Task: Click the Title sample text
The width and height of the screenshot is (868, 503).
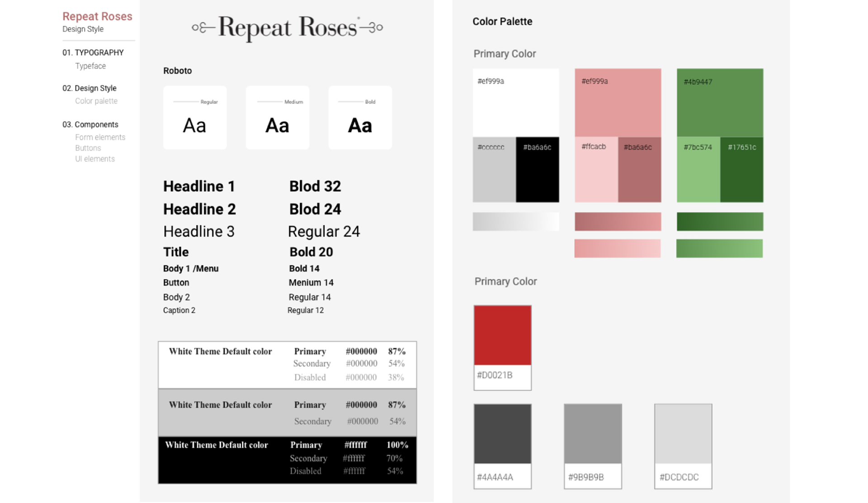Action: [x=176, y=252]
